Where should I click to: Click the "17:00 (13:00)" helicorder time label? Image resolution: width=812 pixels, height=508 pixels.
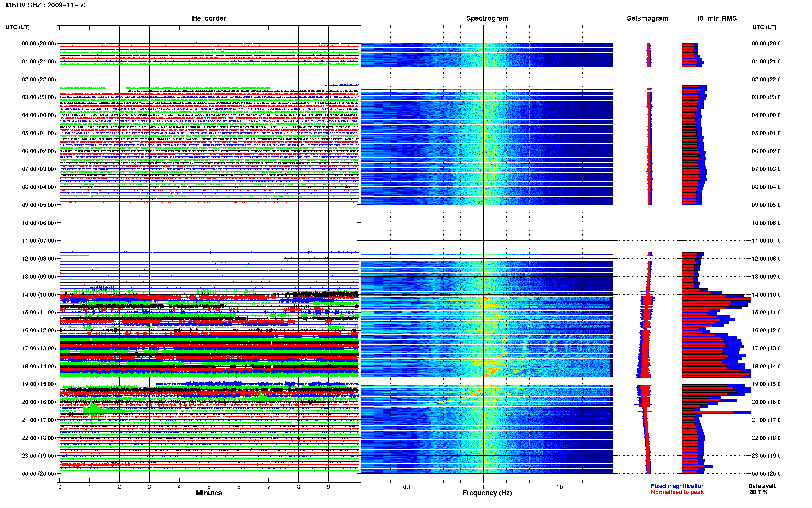click(39, 348)
